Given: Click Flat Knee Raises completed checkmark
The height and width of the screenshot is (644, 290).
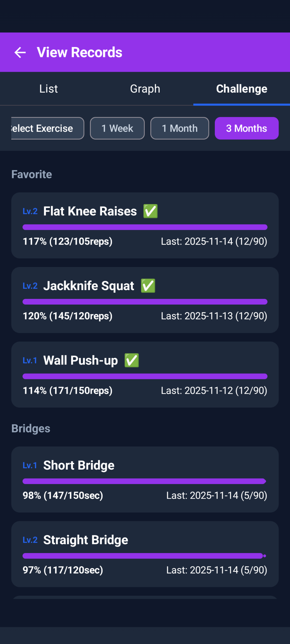Looking at the screenshot, I should tap(150, 211).
